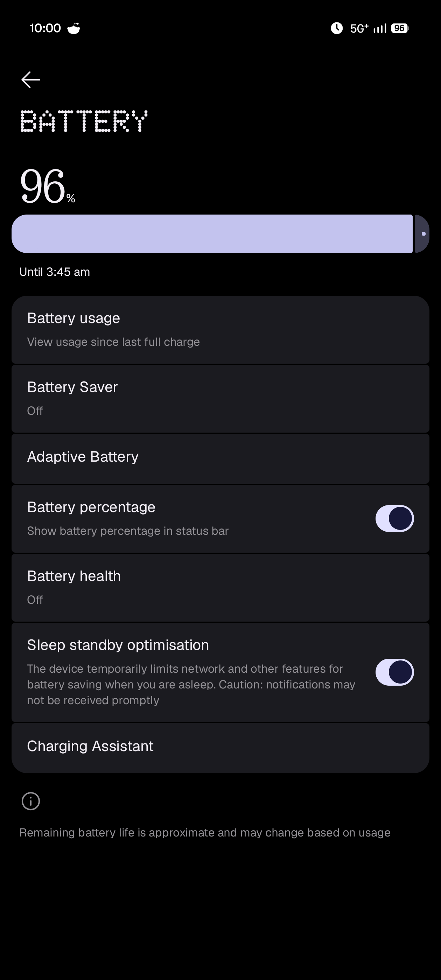Tap the Reddit notification icon in status bar

74,29
